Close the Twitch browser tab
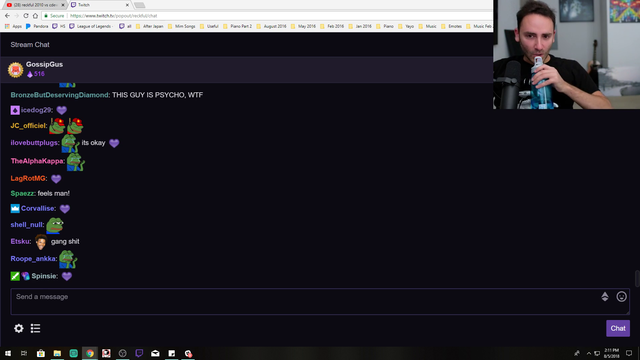640x360 pixels. 127,5
